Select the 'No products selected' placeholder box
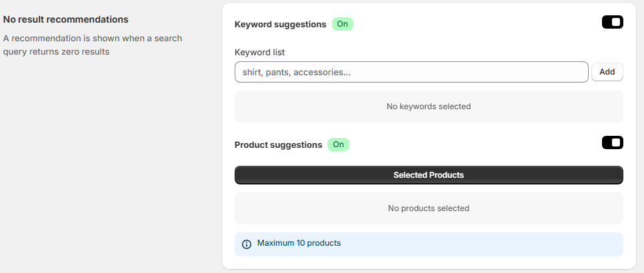Image resolution: width=644 pixels, height=273 pixels. pyautogui.click(x=429, y=208)
